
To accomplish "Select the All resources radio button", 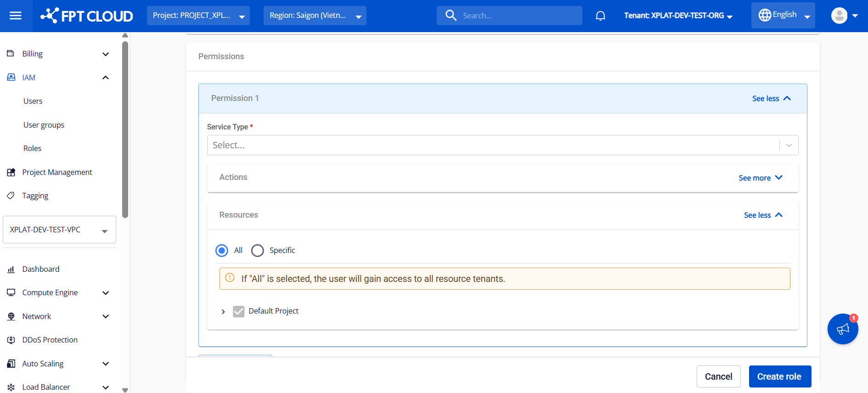I will pyautogui.click(x=222, y=250).
